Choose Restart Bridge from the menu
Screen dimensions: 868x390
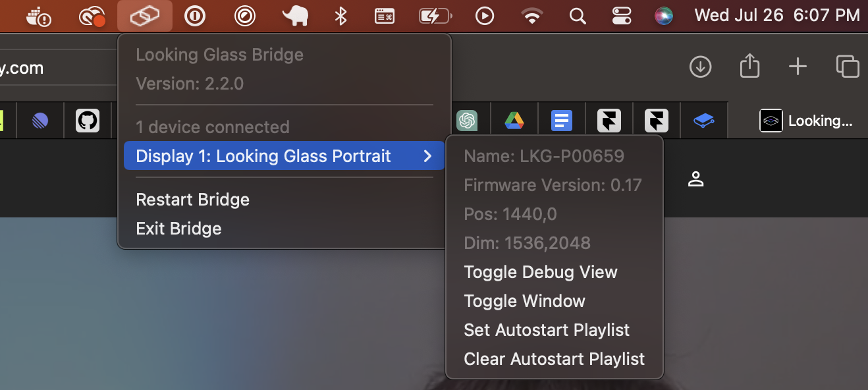pyautogui.click(x=192, y=200)
